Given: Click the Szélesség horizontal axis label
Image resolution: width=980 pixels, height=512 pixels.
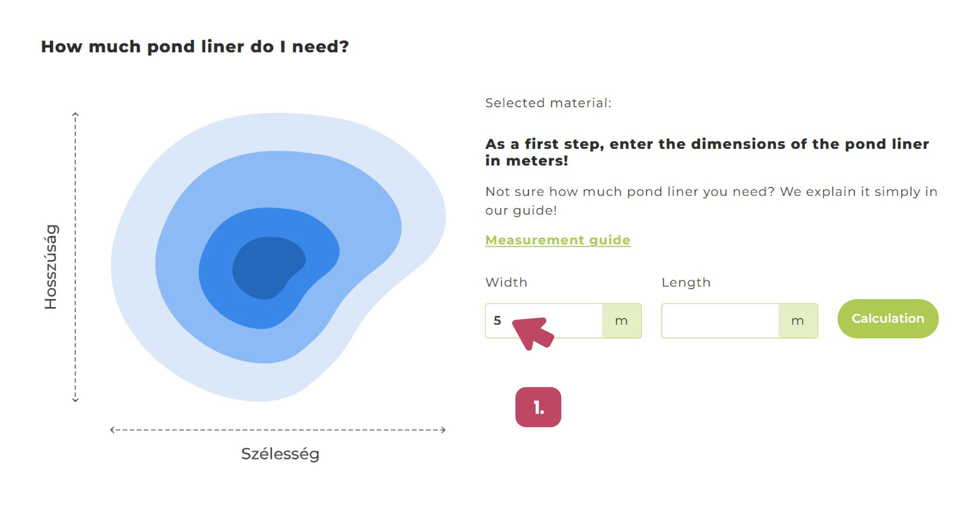Looking at the screenshot, I should (x=280, y=454).
